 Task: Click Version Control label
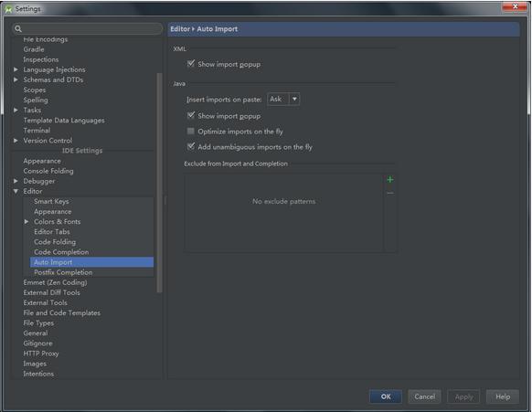(48, 141)
